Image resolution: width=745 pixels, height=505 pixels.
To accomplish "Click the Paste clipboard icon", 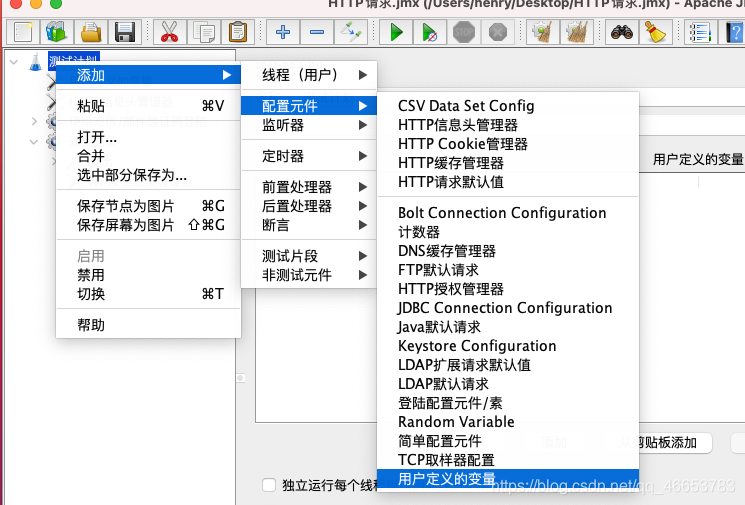I will click(x=238, y=32).
